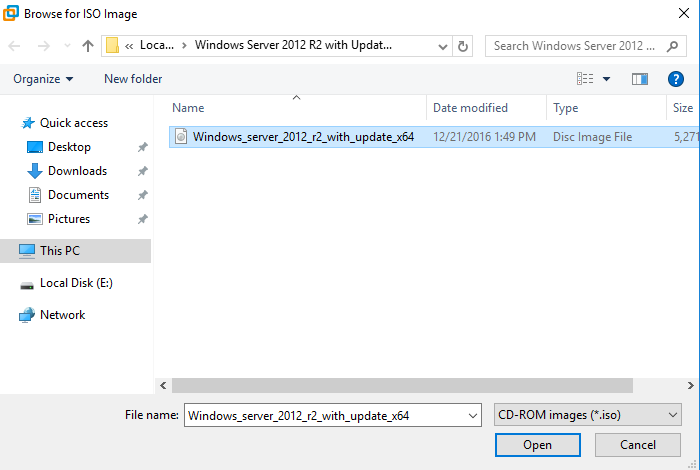
Task: Click Windows Server 2012 R2 breadcrumb
Action: pyautogui.click(x=293, y=46)
